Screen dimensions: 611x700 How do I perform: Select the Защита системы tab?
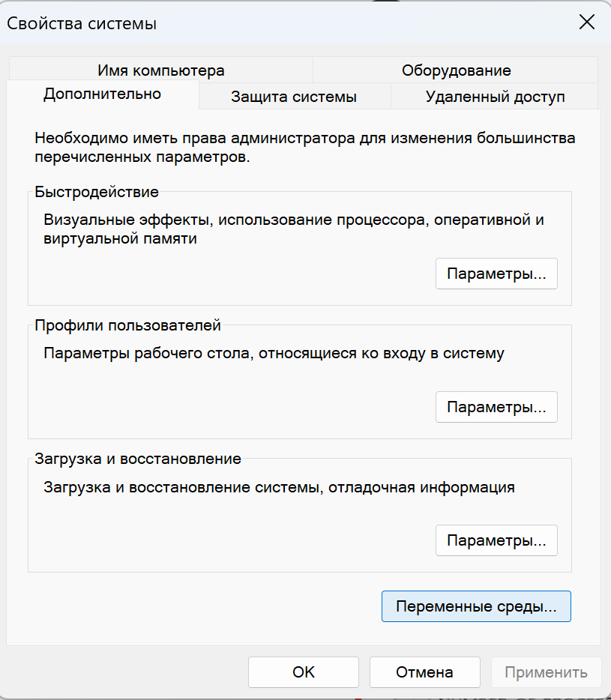[294, 97]
